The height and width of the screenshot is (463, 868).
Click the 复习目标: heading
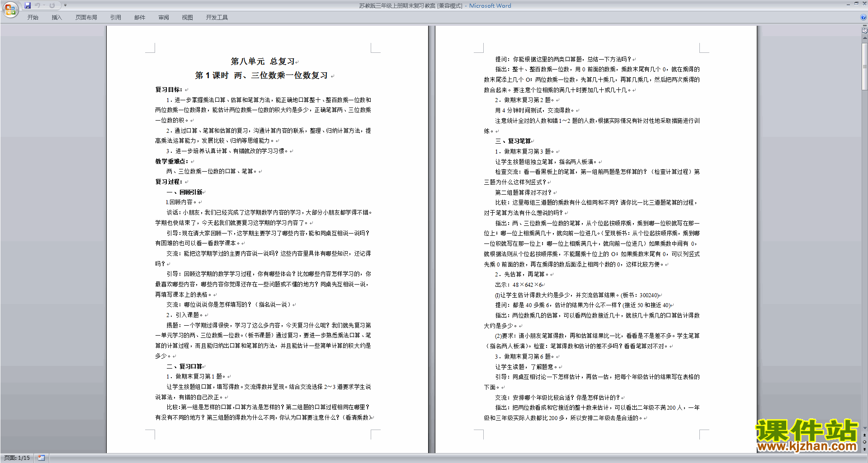(169, 90)
